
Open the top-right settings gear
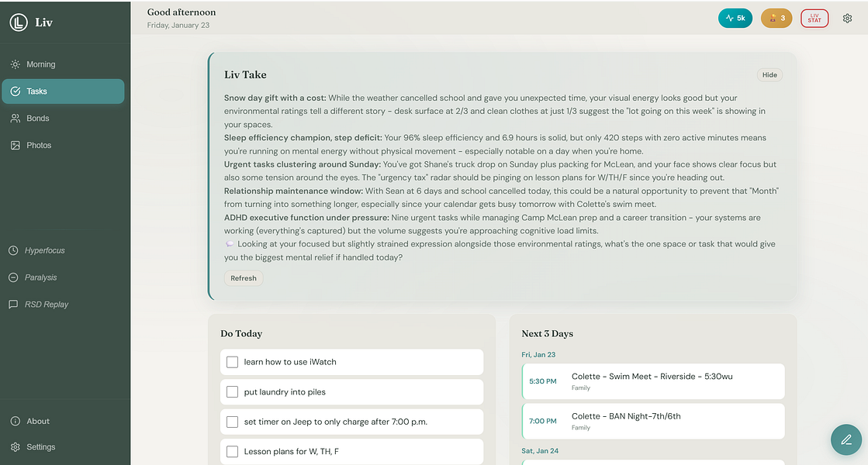[848, 19]
